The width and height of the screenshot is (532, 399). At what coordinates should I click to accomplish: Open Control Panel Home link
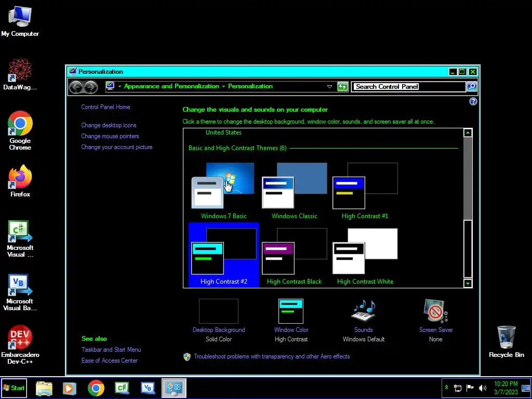[x=105, y=107]
